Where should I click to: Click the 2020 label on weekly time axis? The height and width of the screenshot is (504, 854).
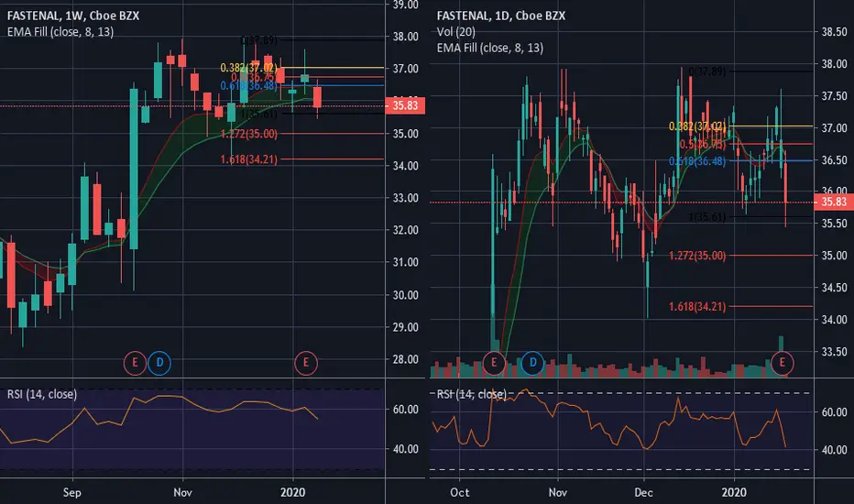(x=293, y=493)
